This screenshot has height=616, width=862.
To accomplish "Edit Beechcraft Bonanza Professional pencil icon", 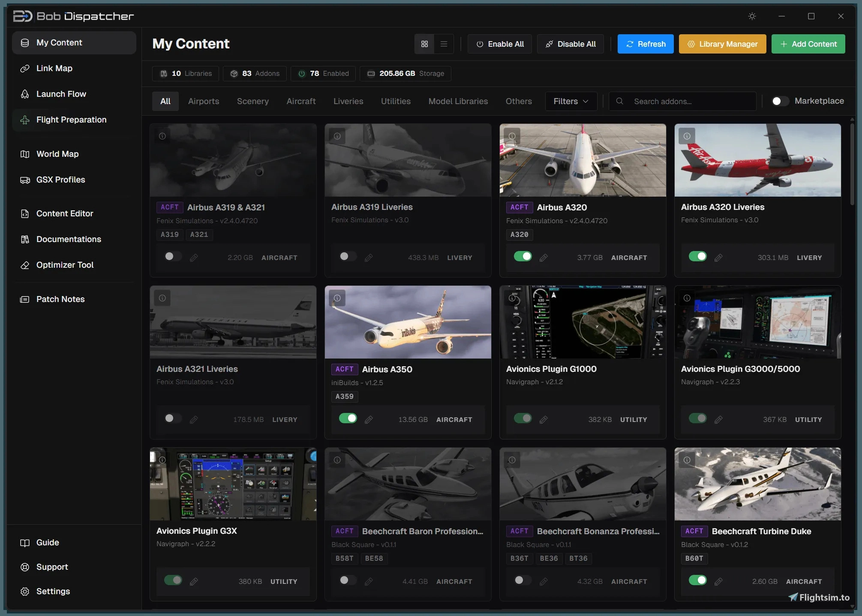I will [x=544, y=581].
